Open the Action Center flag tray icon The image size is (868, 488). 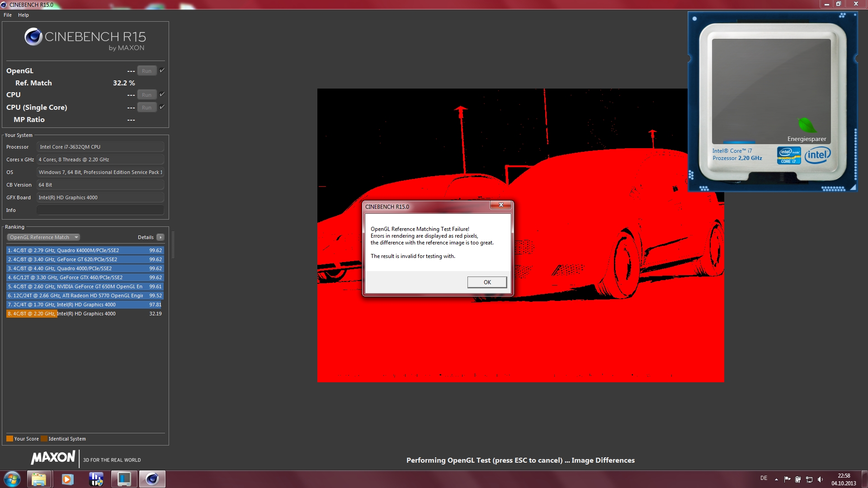(787, 479)
